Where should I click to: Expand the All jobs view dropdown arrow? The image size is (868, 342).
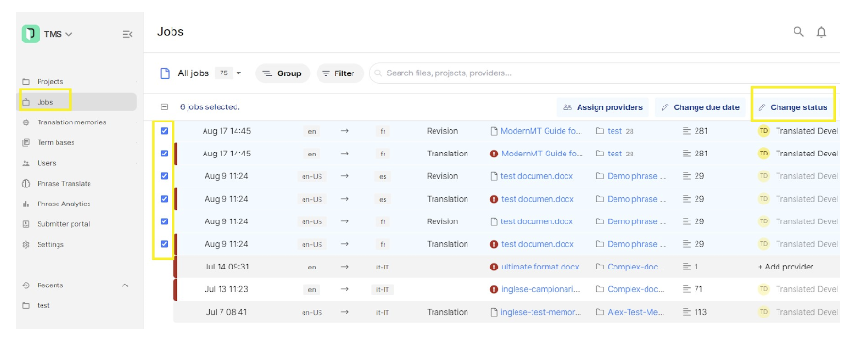pos(239,73)
